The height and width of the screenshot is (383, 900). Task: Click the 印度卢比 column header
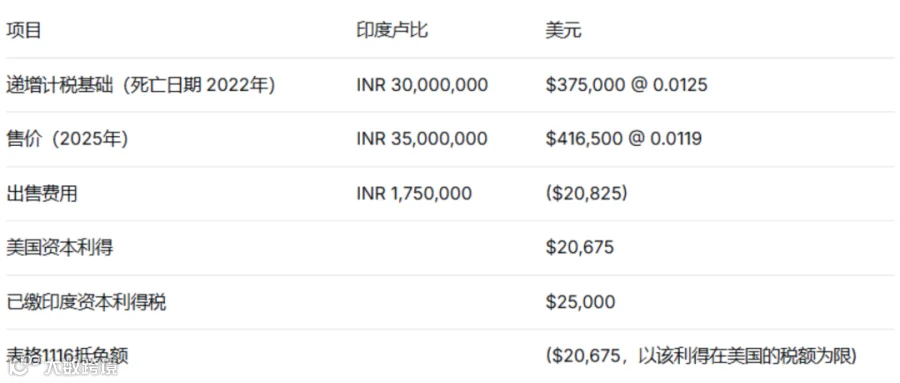point(392,30)
